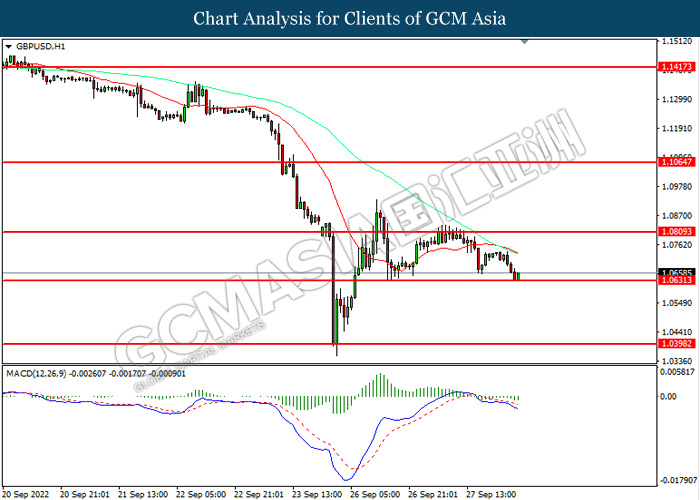Select the 1.14173 red price label
700x500 pixels.
(x=677, y=67)
